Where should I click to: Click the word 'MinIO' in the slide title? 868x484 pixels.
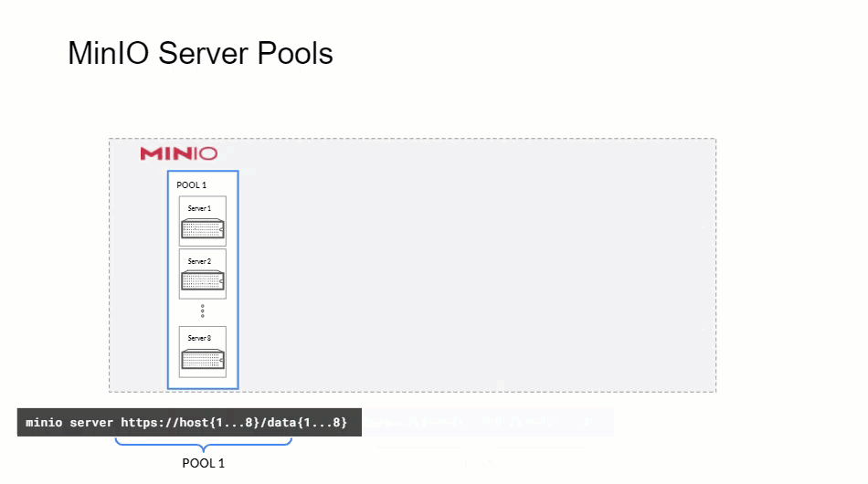[x=109, y=54]
